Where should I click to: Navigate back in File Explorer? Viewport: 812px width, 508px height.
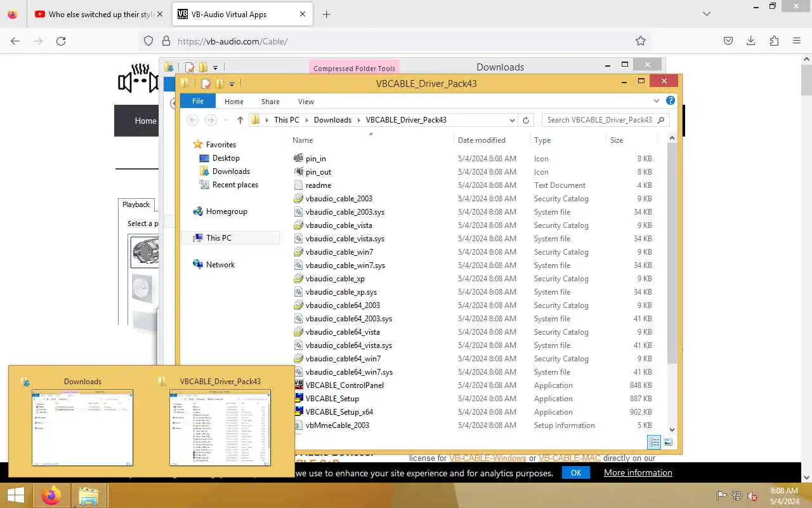pyautogui.click(x=193, y=120)
